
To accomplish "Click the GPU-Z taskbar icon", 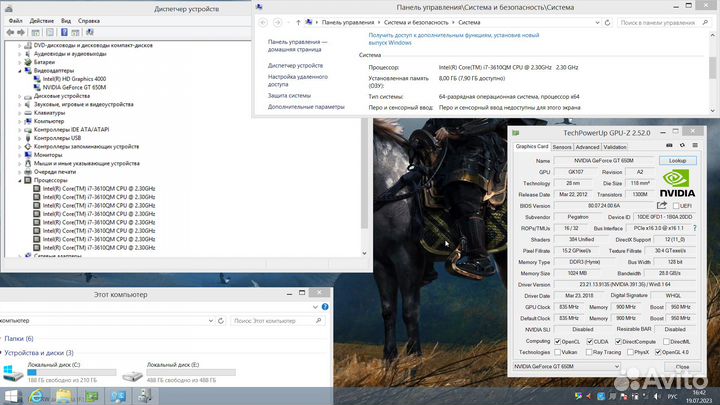I will tap(91, 396).
